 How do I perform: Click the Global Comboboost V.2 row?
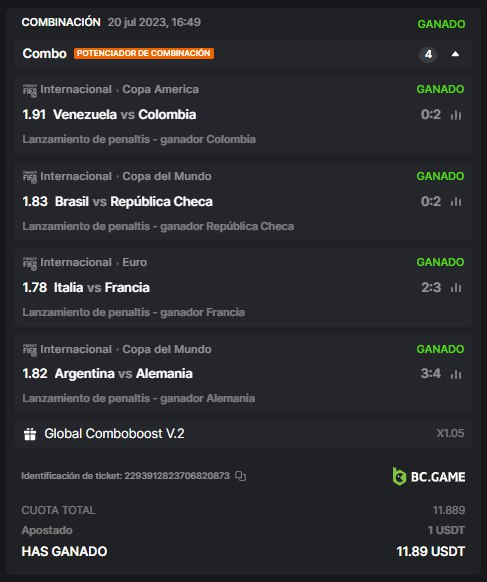243,434
